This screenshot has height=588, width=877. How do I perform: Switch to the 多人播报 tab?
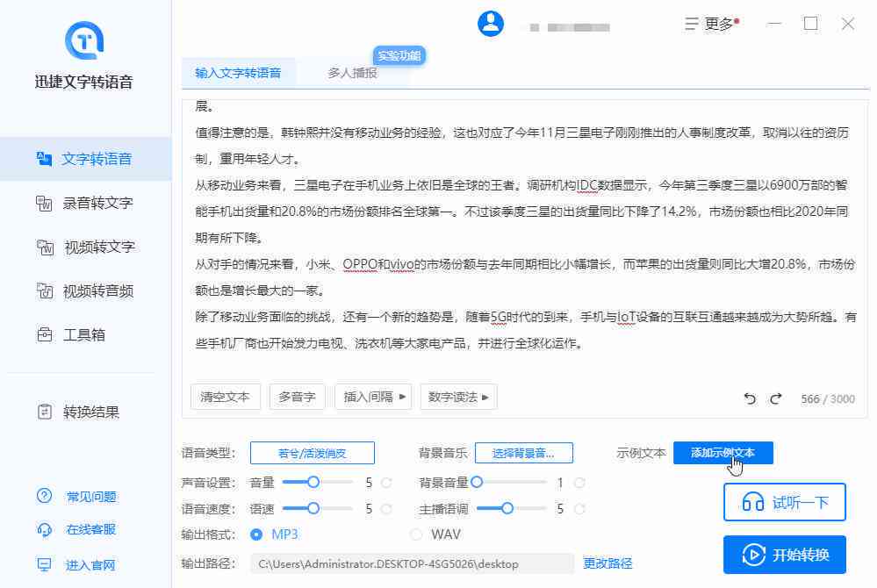point(352,73)
